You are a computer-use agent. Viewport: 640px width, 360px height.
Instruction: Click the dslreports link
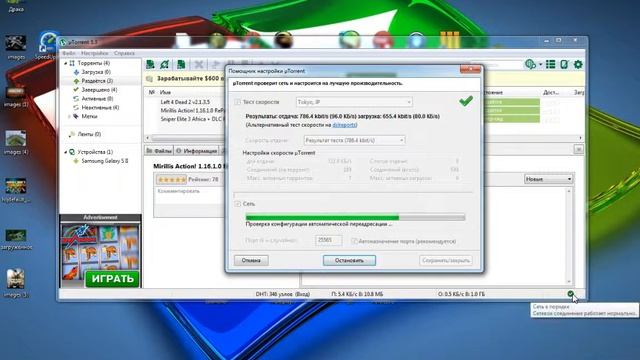[344, 125]
